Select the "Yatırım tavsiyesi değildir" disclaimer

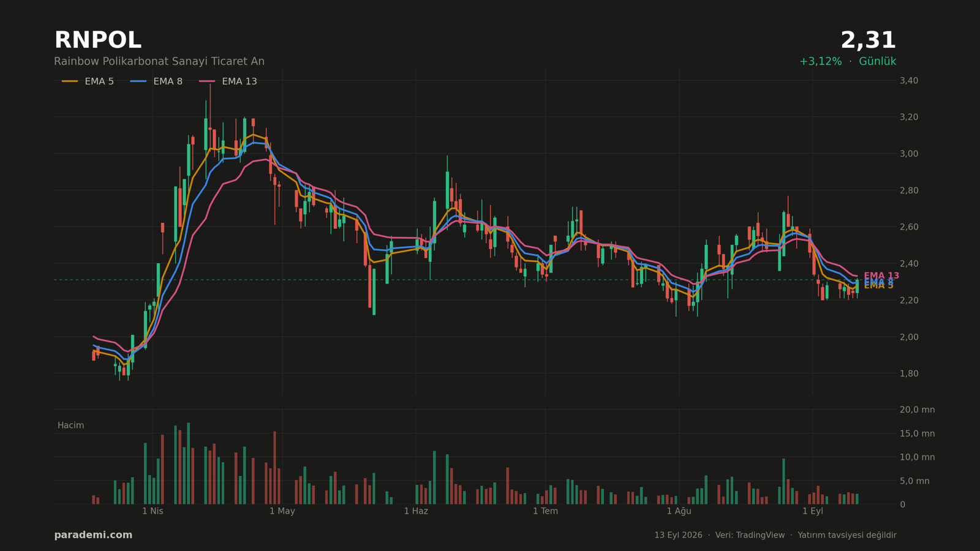pos(846,535)
